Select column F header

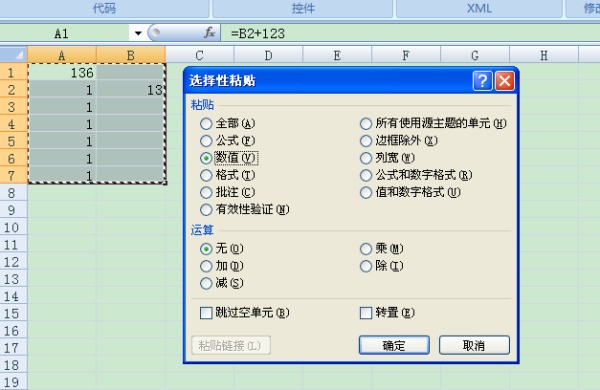(406, 55)
